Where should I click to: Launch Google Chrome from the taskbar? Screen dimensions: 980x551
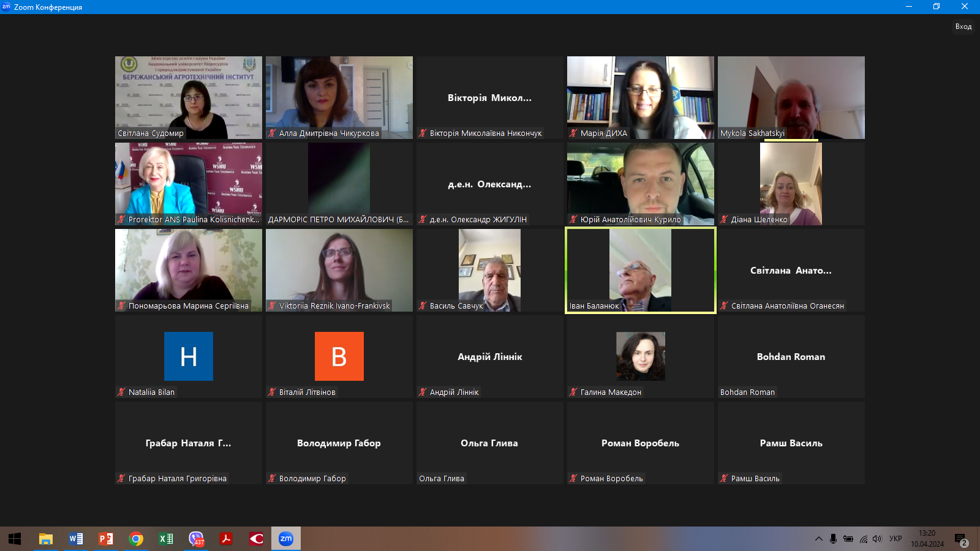pos(136,539)
